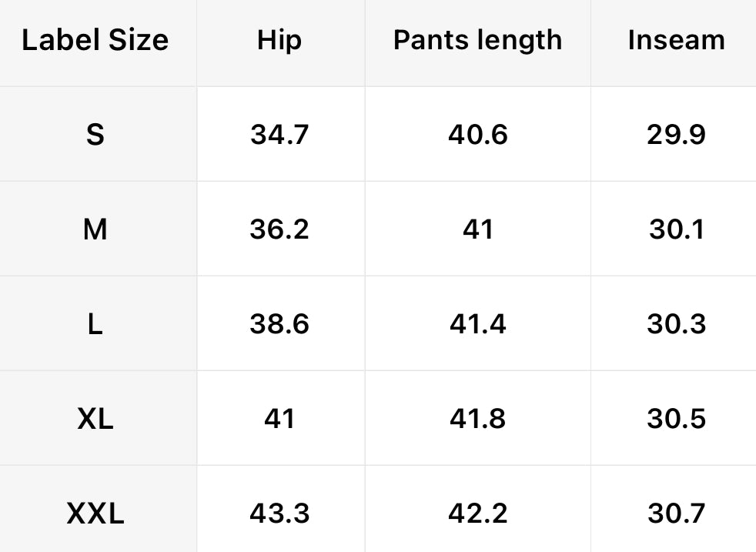756x552 pixels.
Task: Click the XXL size row label
Action: click(95, 514)
